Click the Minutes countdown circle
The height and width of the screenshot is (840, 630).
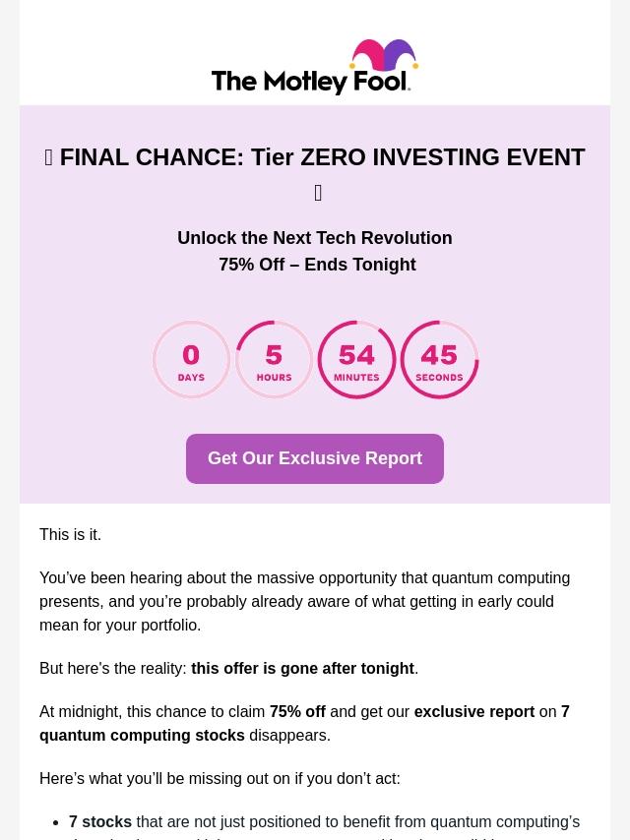click(x=356, y=360)
